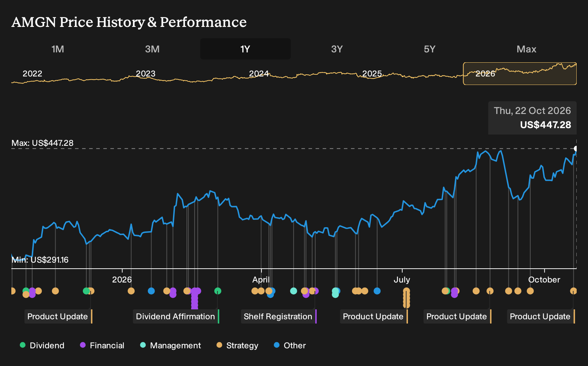Click the AMGN Price History & Performance title

[x=129, y=22]
